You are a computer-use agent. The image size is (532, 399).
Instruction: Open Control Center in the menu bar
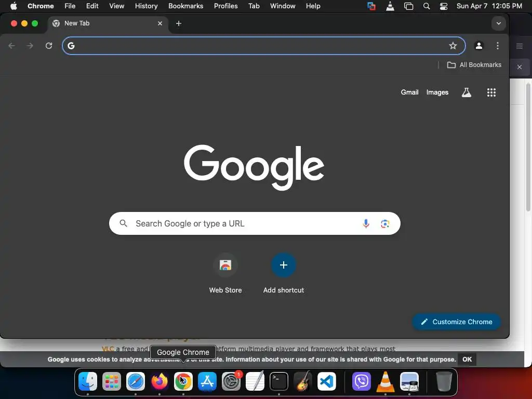tap(444, 6)
